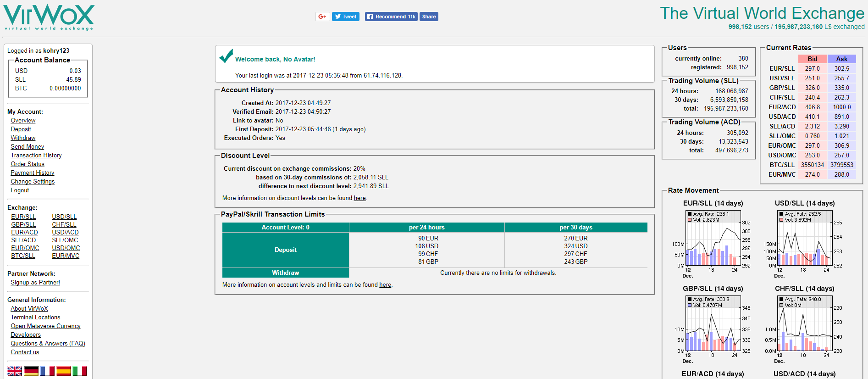Click the CHF/SLL 14 days chart

[805, 326]
